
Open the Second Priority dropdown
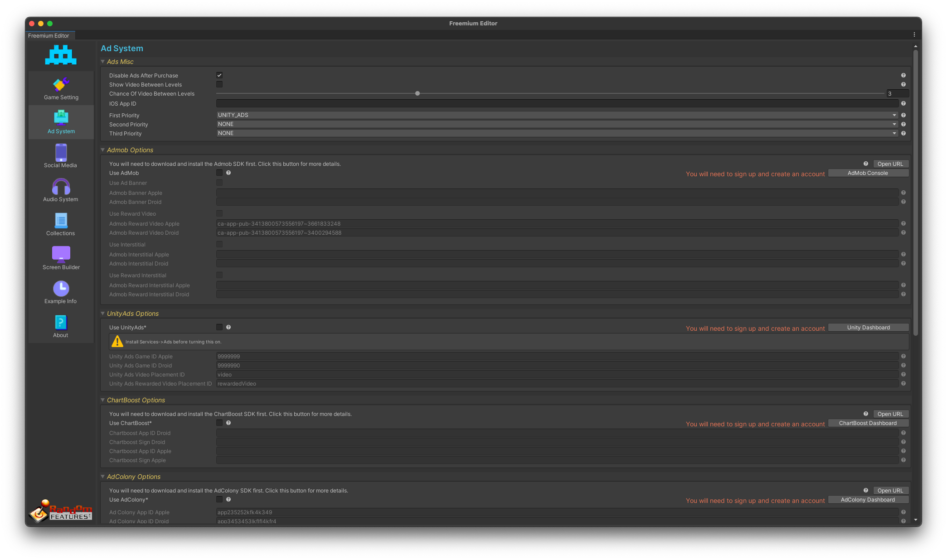point(557,124)
